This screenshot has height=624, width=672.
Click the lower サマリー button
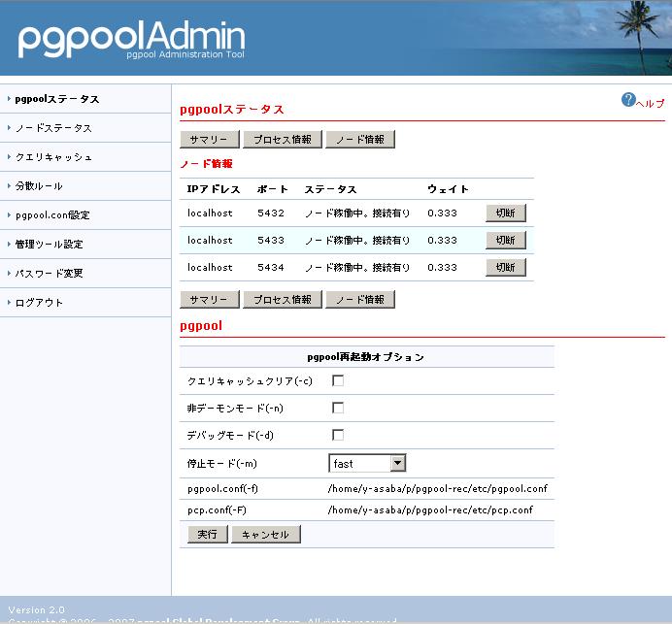pyautogui.click(x=210, y=299)
